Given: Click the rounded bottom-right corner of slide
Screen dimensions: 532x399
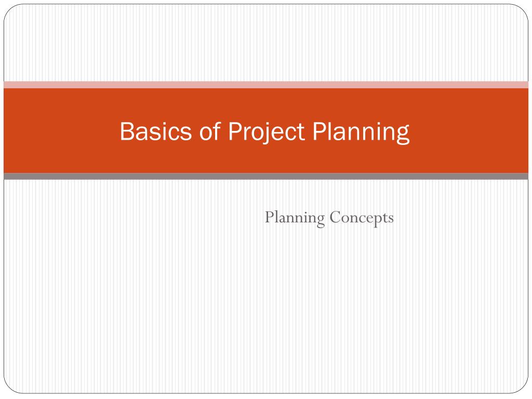Looking at the screenshot, I should [x=521, y=386].
